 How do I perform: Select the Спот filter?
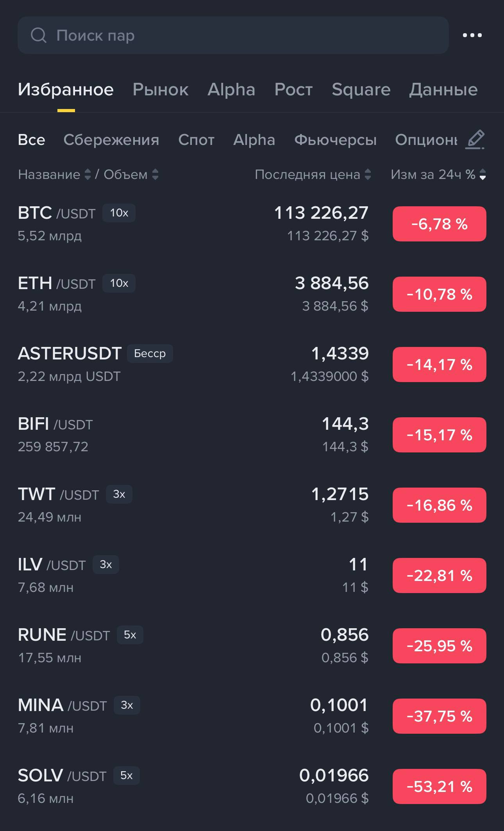[x=196, y=140]
